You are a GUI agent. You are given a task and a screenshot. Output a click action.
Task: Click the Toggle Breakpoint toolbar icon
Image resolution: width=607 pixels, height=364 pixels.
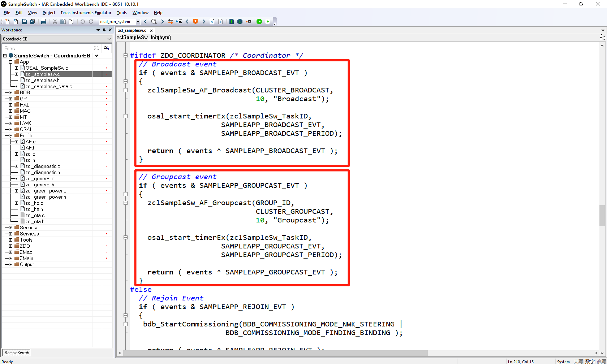[x=249, y=22]
